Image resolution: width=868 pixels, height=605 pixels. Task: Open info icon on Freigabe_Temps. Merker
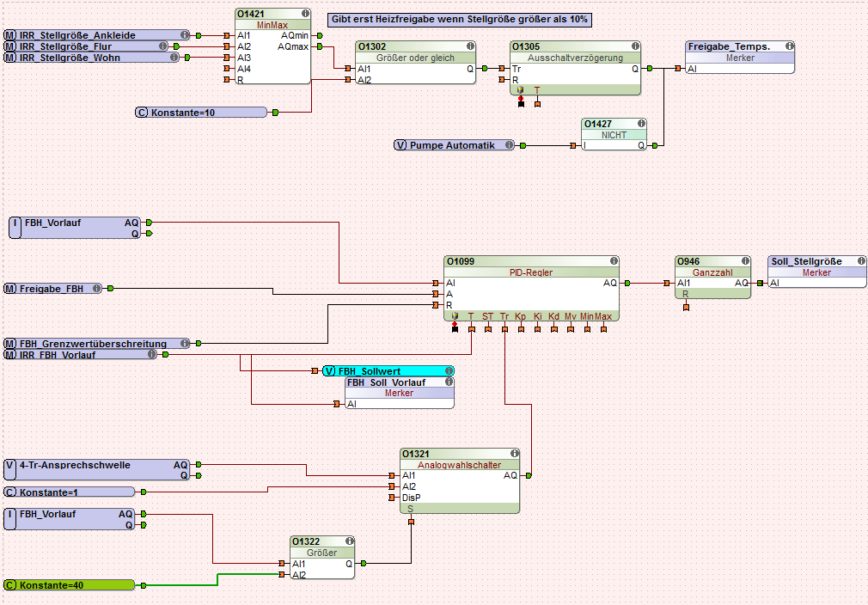pyautogui.click(x=790, y=46)
